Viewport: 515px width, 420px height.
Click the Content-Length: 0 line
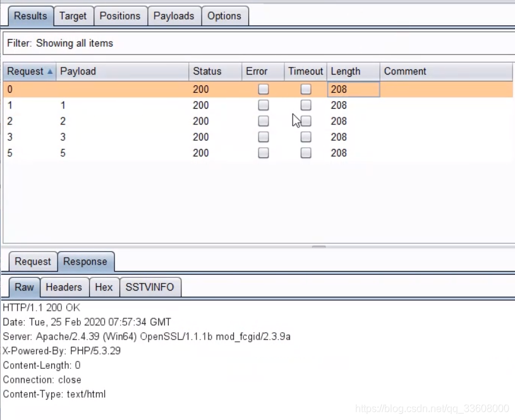(42, 365)
